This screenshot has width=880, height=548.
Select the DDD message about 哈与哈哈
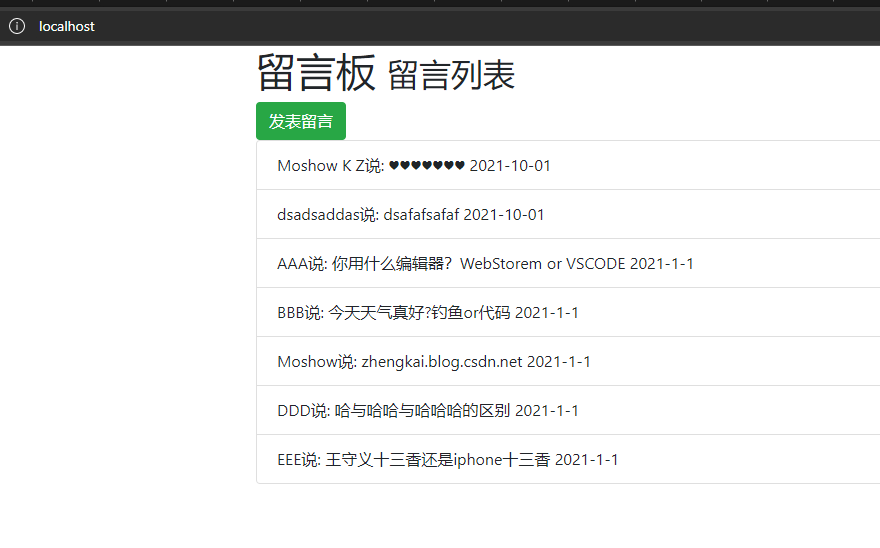568,410
